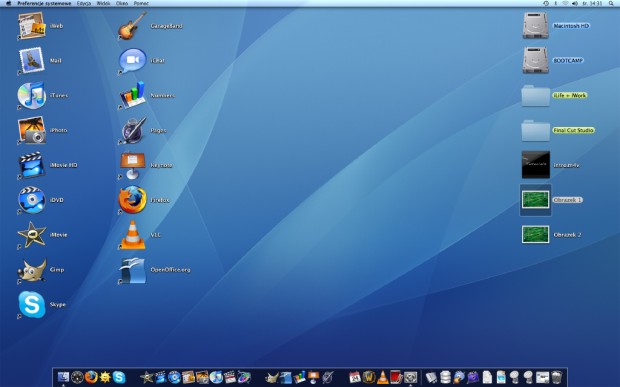Select the VLC cone icon on desktop
The width and height of the screenshot is (620, 387).
tap(132, 235)
